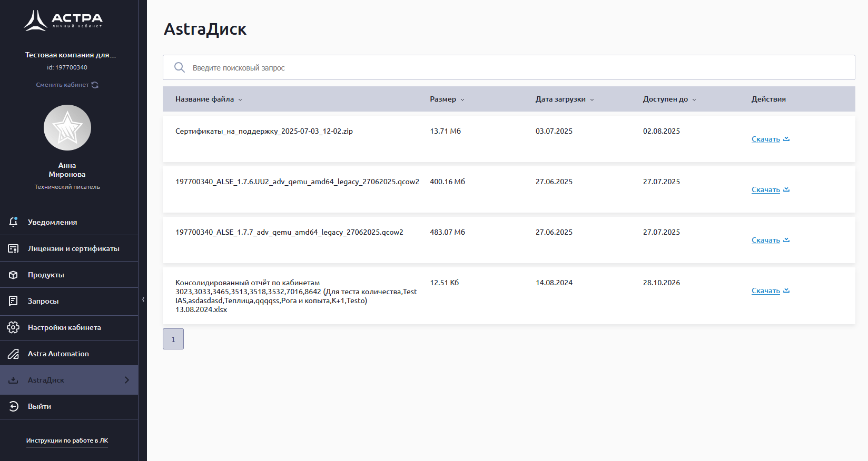Click the bell icon next to Уведомления
The width and height of the screenshot is (868, 461).
(14, 222)
